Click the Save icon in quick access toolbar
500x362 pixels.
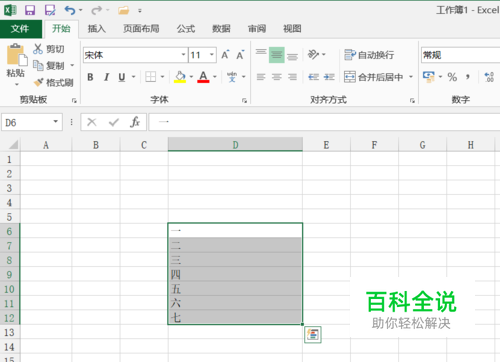[30, 10]
